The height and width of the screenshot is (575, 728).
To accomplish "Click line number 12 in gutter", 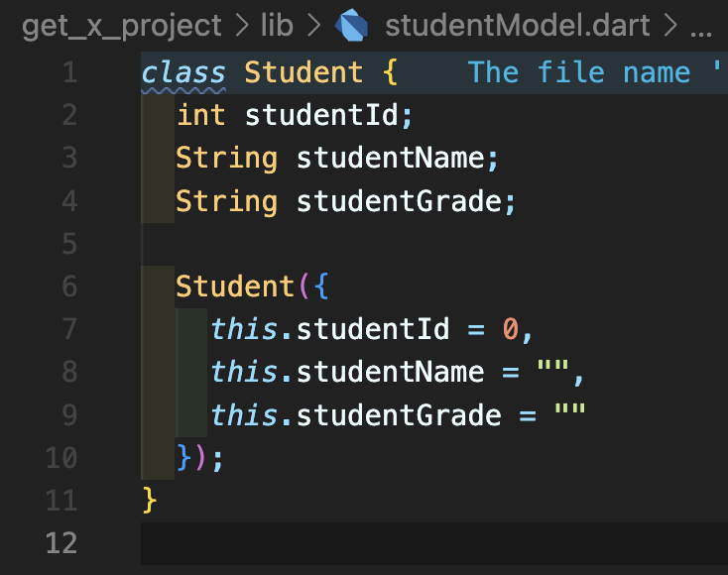I will pyautogui.click(x=61, y=543).
